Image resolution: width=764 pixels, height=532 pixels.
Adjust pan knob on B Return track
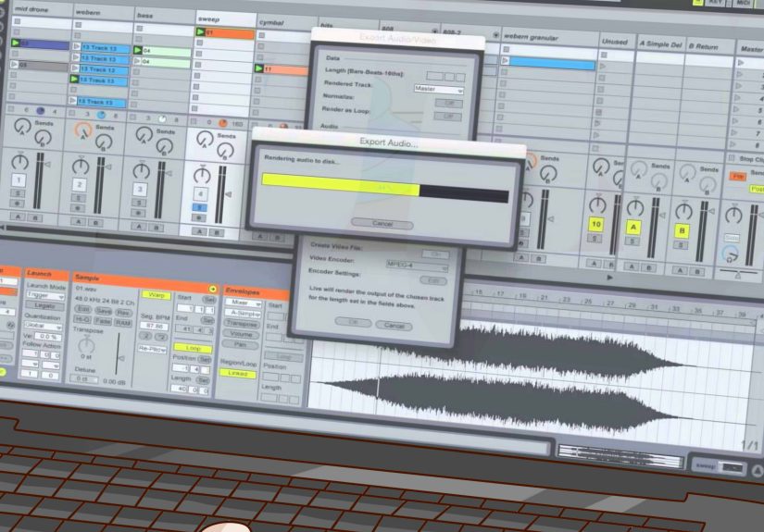pos(683,211)
